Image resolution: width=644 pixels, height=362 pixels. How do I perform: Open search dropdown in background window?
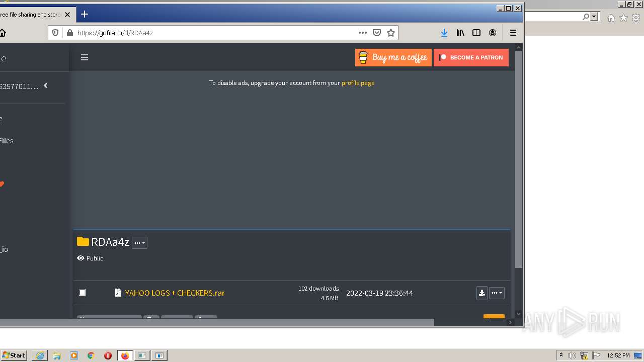coord(595,17)
